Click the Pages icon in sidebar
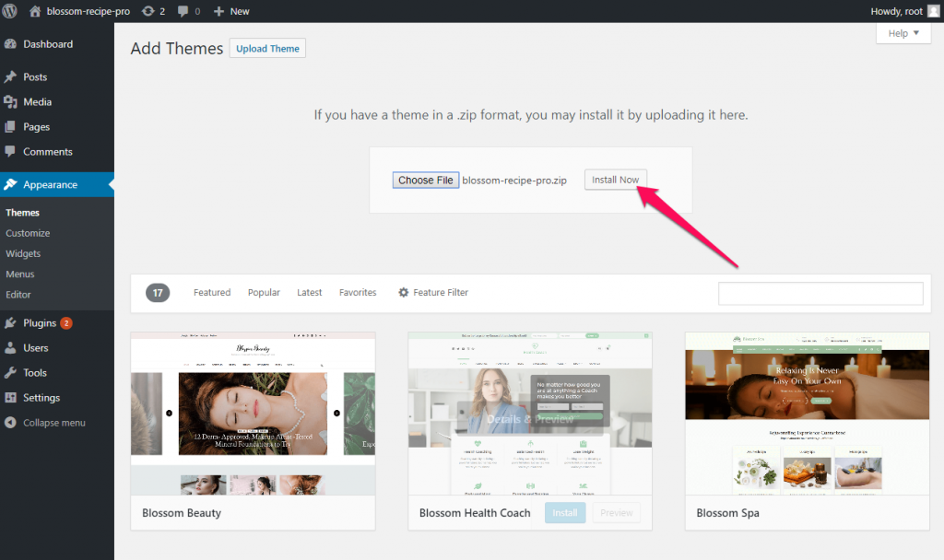Screen dimensions: 944x560 10,127
